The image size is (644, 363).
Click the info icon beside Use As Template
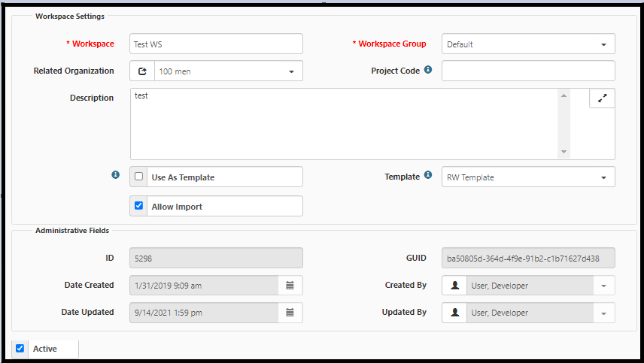[x=116, y=175]
